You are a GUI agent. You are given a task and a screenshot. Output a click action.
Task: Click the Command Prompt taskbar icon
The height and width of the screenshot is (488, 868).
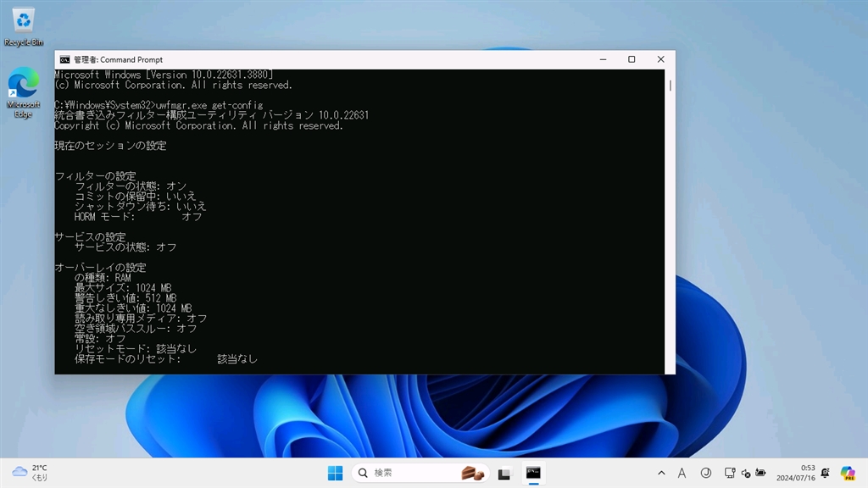pos(533,473)
